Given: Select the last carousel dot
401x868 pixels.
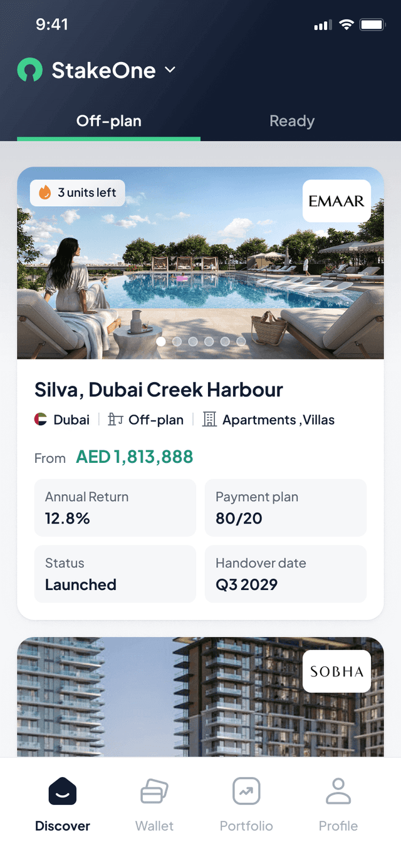Looking at the screenshot, I should (x=241, y=341).
